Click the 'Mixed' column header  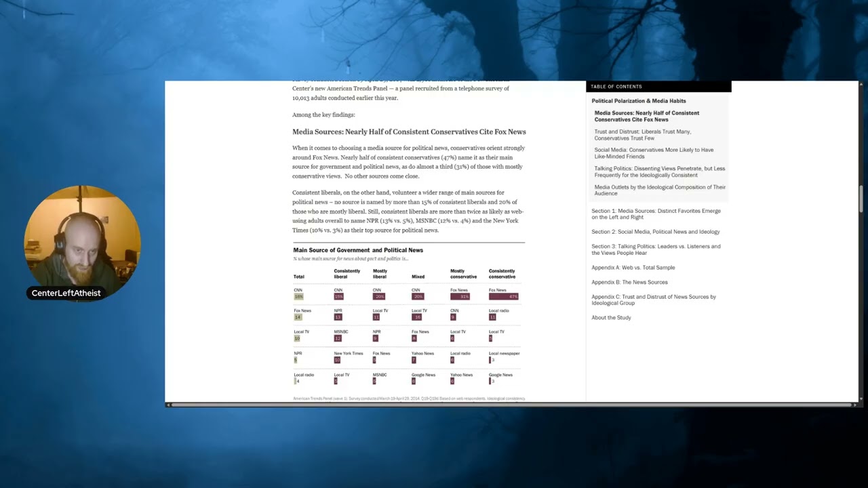tap(418, 277)
